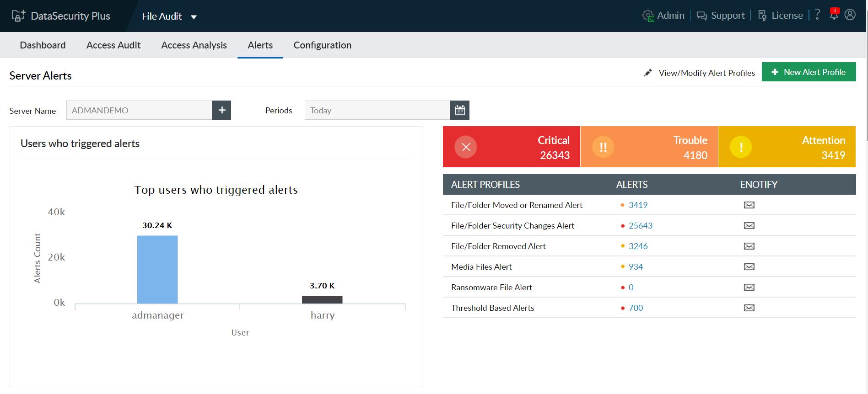The height and width of the screenshot is (394, 868).
Task: Toggle email notify for File/Folder Moved or Renamed Alert
Action: coord(749,205)
